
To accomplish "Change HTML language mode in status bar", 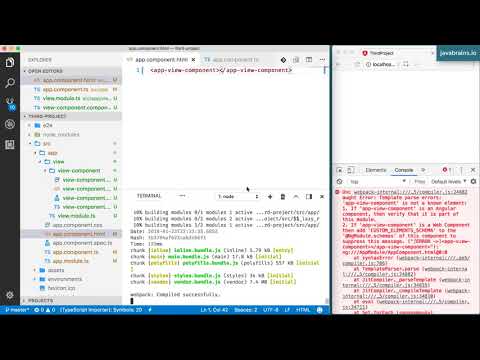I will pos(303,310).
